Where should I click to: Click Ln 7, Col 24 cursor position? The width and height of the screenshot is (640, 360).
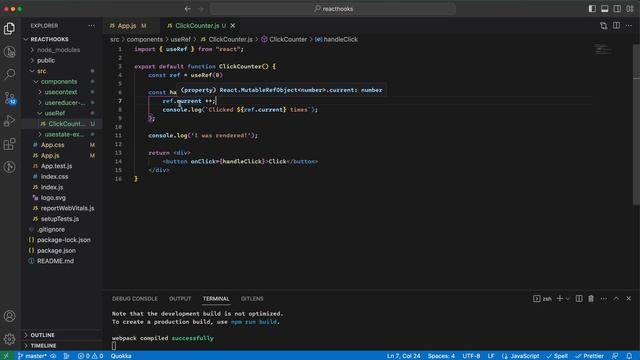pos(404,356)
